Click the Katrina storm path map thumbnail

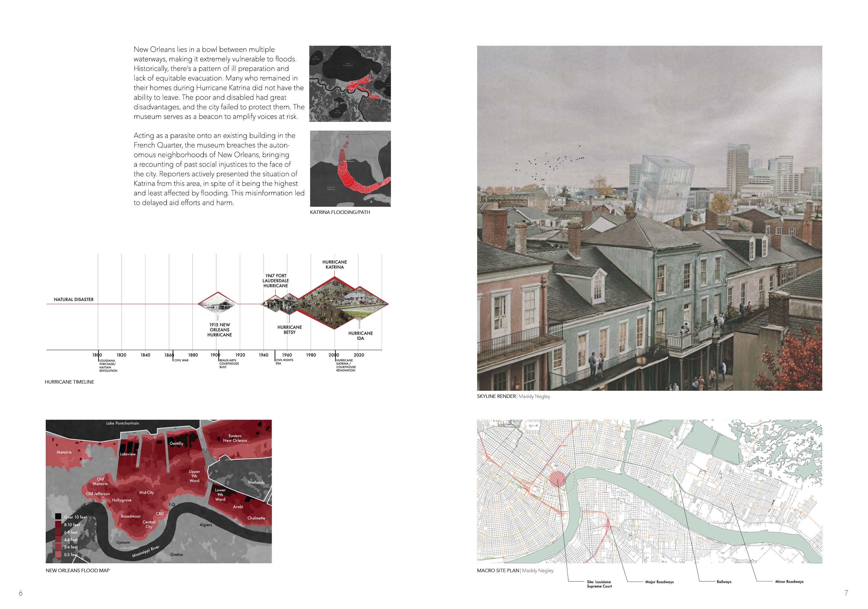[350, 168]
